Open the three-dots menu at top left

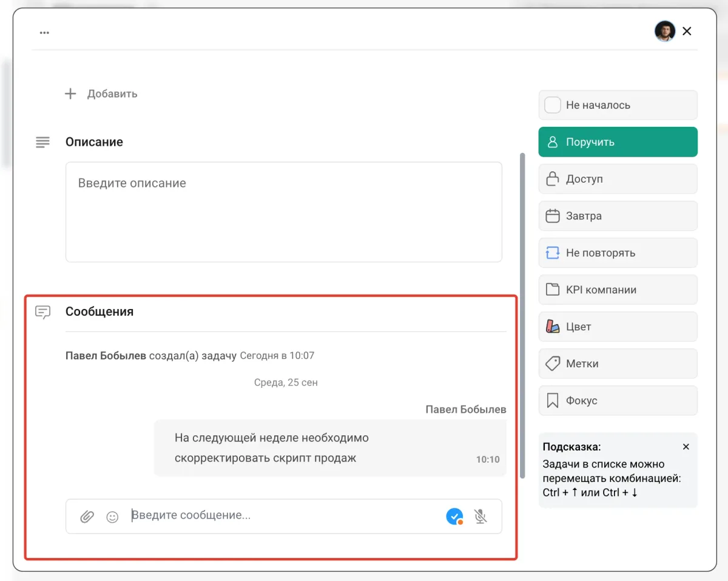point(44,33)
